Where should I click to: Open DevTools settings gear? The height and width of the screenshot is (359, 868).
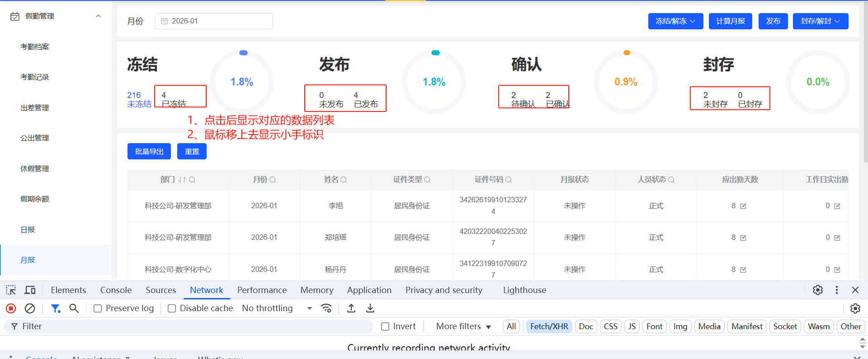click(817, 290)
